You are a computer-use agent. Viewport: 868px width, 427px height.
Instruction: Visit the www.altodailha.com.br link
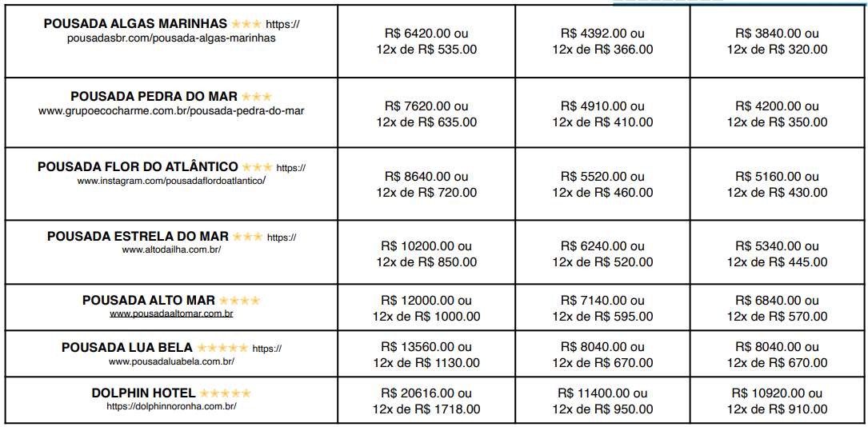pos(171,249)
